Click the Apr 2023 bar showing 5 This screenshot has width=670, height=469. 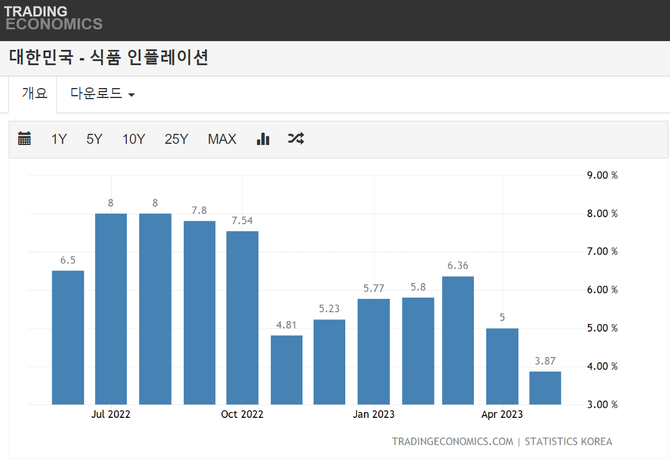[x=502, y=366]
